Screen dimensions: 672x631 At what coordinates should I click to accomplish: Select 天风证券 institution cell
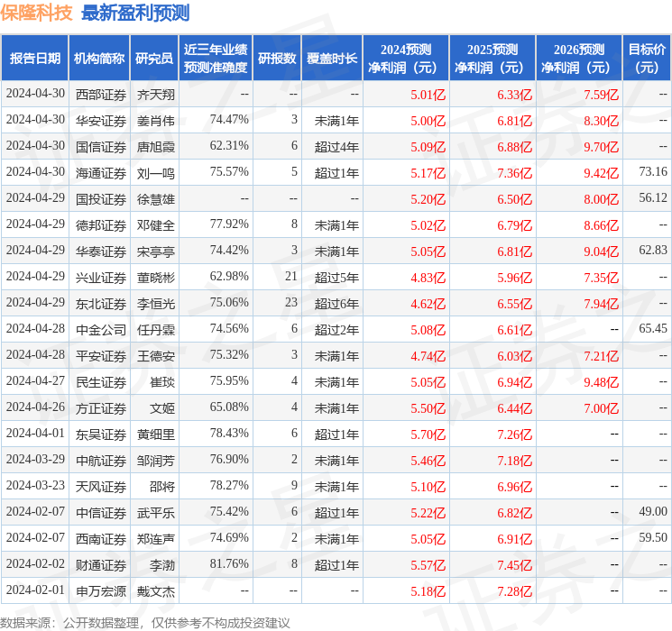pyautogui.click(x=101, y=487)
